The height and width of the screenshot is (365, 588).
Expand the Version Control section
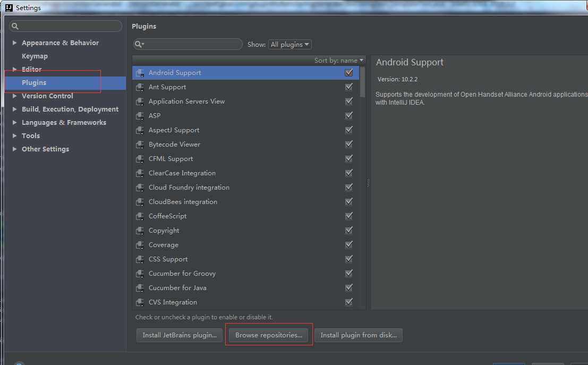pos(15,96)
